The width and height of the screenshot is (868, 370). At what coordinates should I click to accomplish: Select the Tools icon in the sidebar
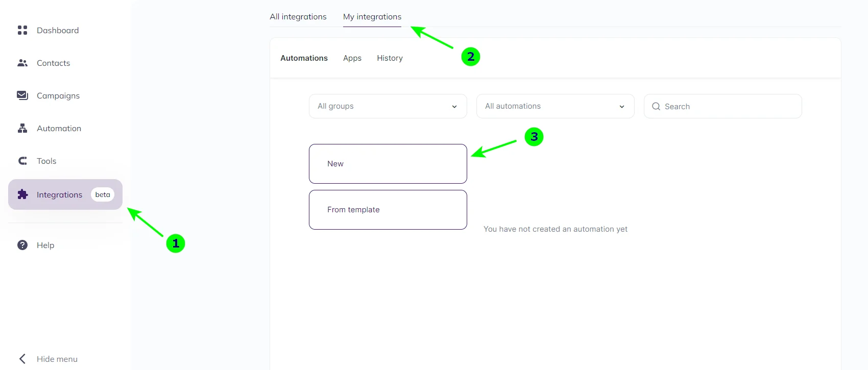click(x=22, y=161)
